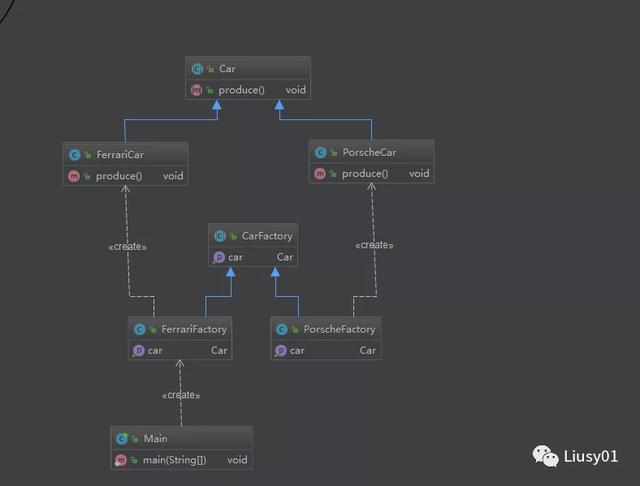Click the method icon of main(String[])

[121, 460]
